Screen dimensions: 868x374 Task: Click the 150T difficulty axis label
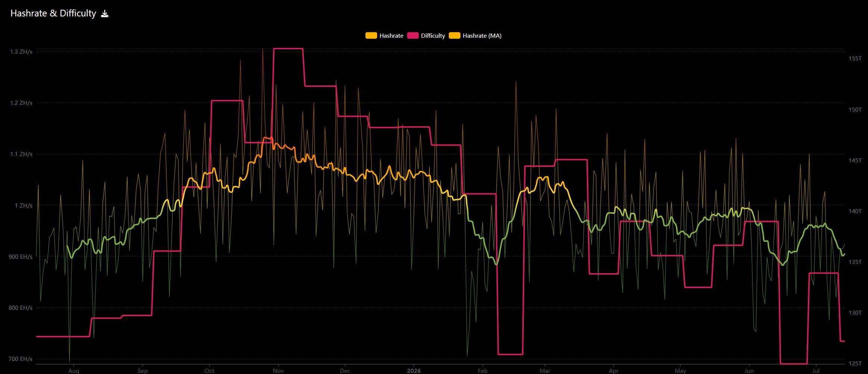click(855, 110)
